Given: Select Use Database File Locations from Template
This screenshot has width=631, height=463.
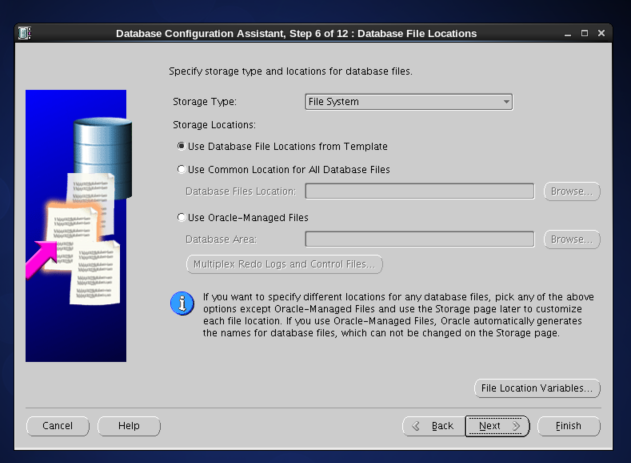Looking at the screenshot, I should click(181, 146).
